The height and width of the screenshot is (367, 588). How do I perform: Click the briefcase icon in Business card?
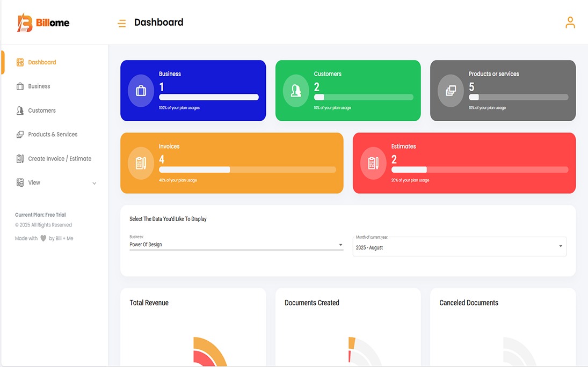point(141,91)
